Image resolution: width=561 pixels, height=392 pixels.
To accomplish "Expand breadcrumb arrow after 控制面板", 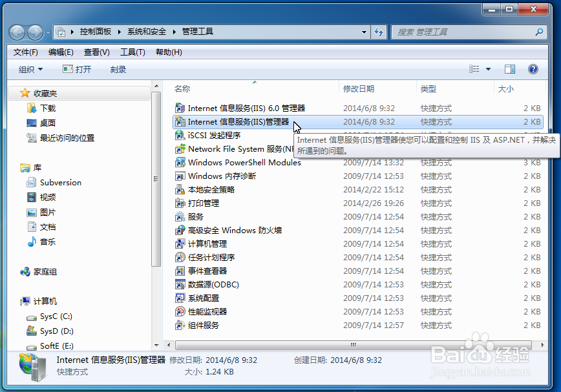I will point(120,32).
